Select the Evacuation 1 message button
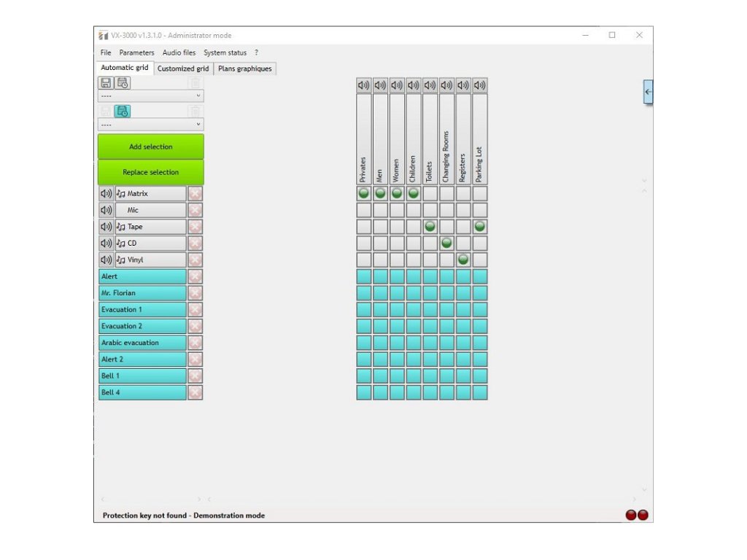 [x=142, y=310]
